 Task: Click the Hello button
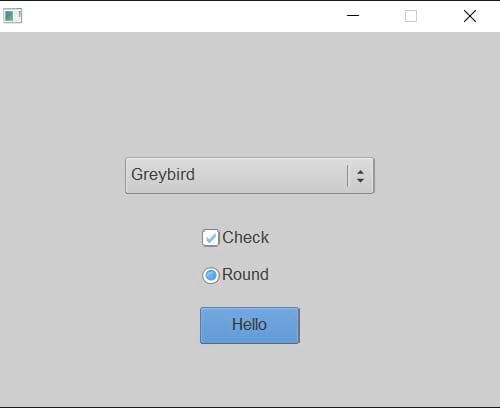(x=250, y=325)
